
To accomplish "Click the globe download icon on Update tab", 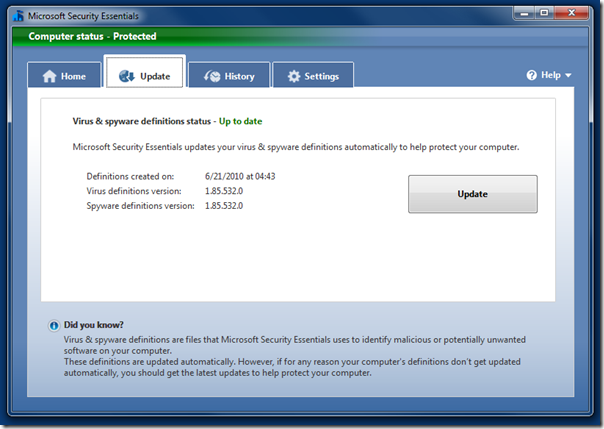I will [127, 76].
